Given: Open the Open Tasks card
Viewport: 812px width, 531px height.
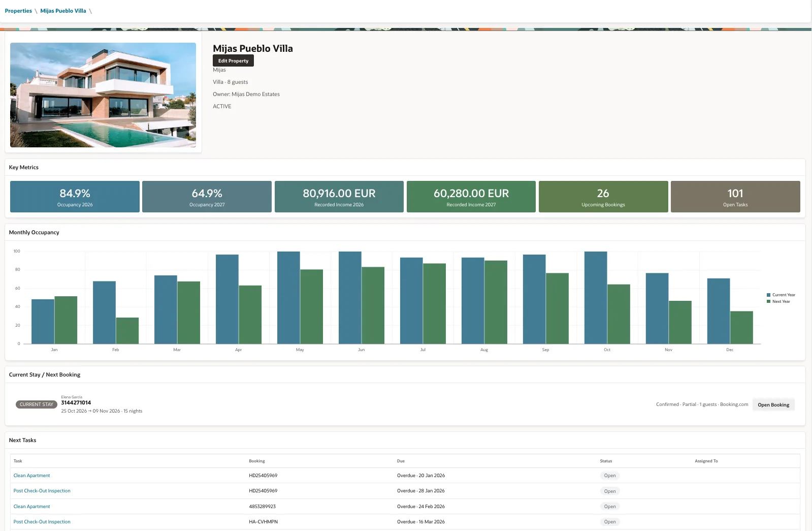Looking at the screenshot, I should click(735, 197).
